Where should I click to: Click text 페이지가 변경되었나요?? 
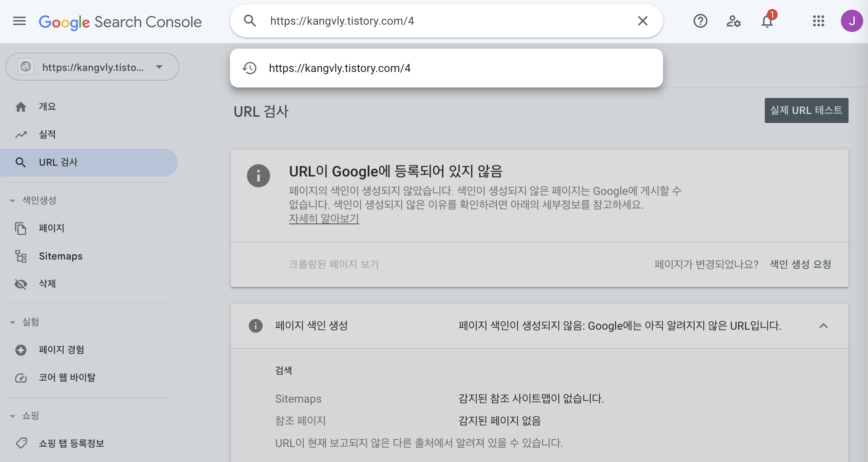[x=706, y=264]
